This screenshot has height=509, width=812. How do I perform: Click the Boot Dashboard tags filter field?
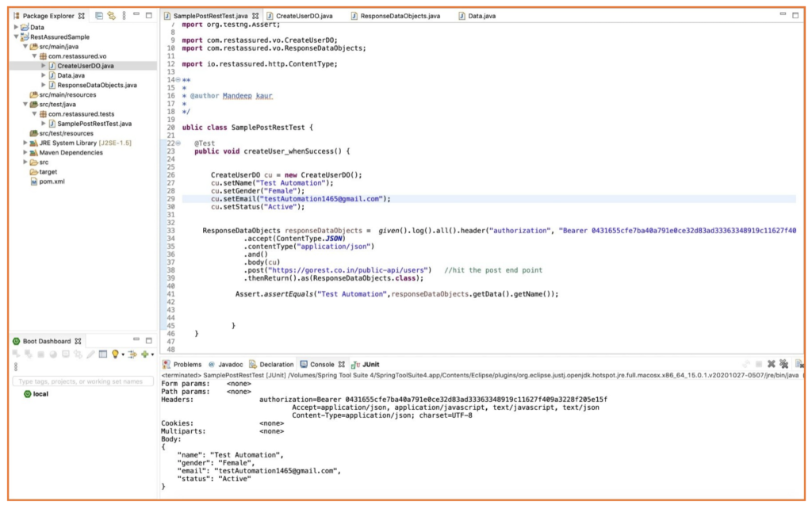(x=82, y=381)
